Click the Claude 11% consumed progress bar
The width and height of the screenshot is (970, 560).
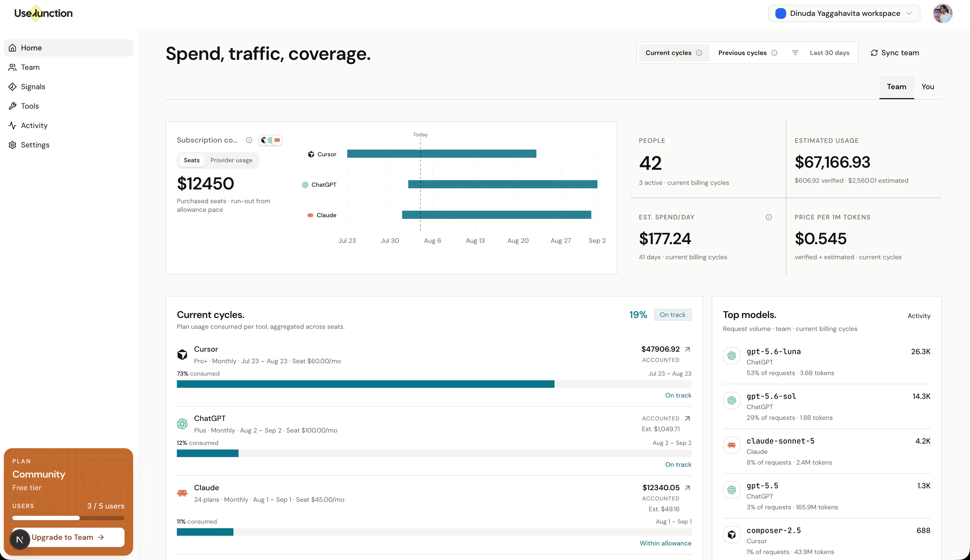point(434,532)
